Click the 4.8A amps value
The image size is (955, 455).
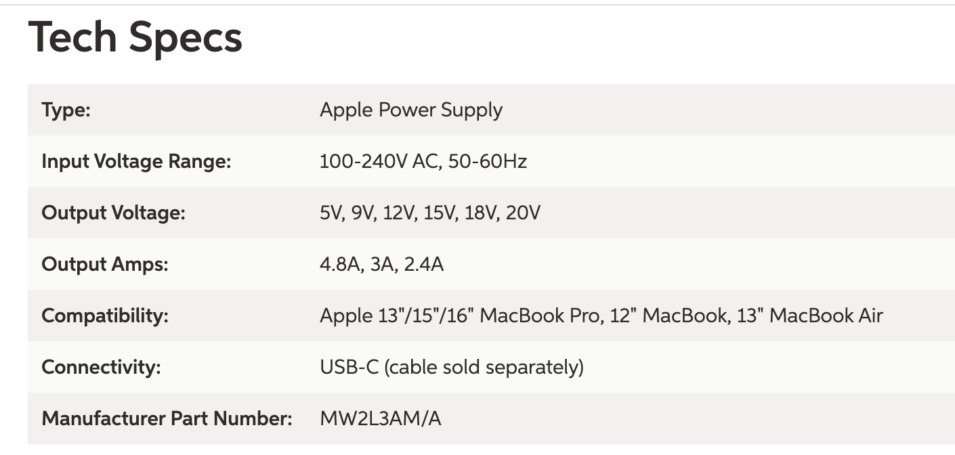click(x=339, y=264)
